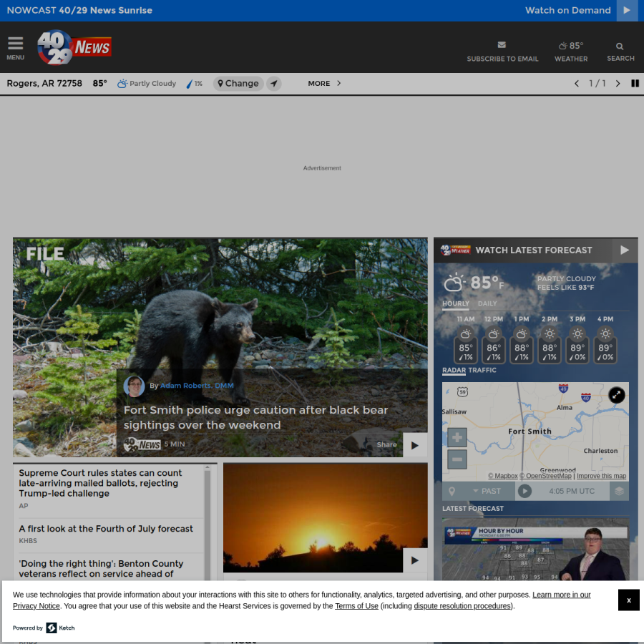The image size is (644, 644).
Task: Open Benton County veterans story
Action: coord(101,568)
